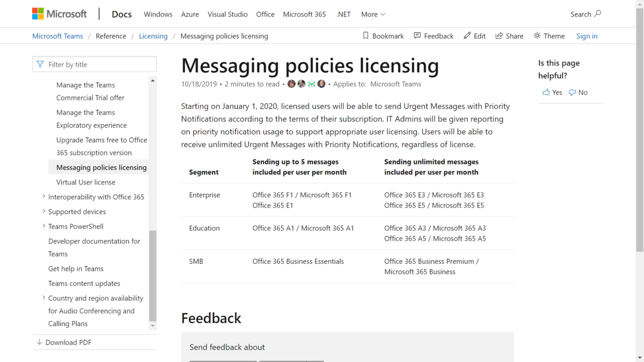The width and height of the screenshot is (644, 362).
Task: Open the Windows menu item
Action: point(158,14)
